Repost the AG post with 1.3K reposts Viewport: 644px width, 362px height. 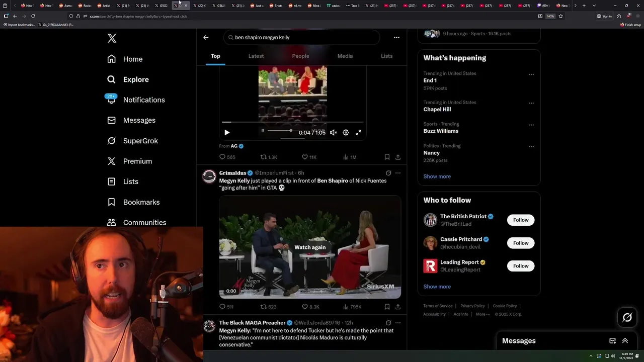tap(269, 157)
